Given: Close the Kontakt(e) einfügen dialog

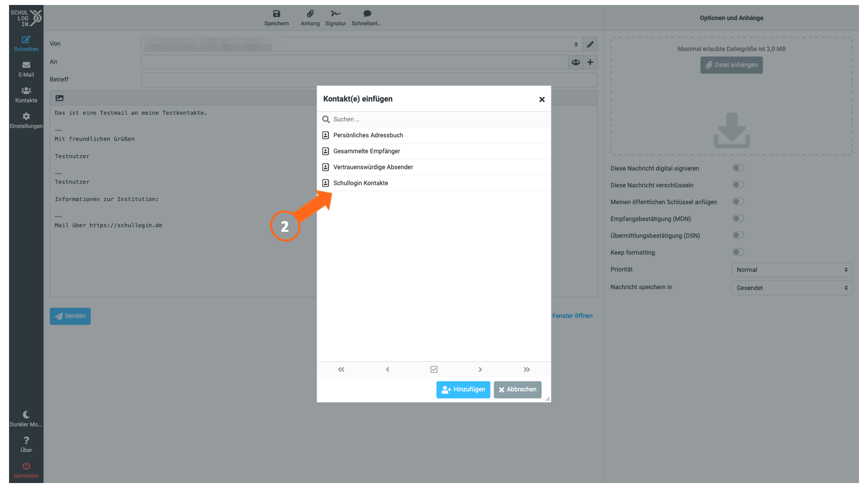Looking at the screenshot, I should click(x=542, y=99).
